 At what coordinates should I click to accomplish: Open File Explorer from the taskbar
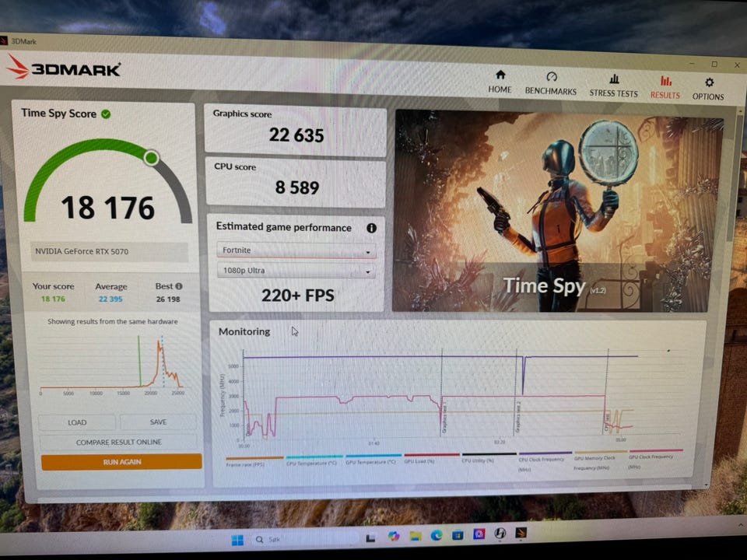416,536
